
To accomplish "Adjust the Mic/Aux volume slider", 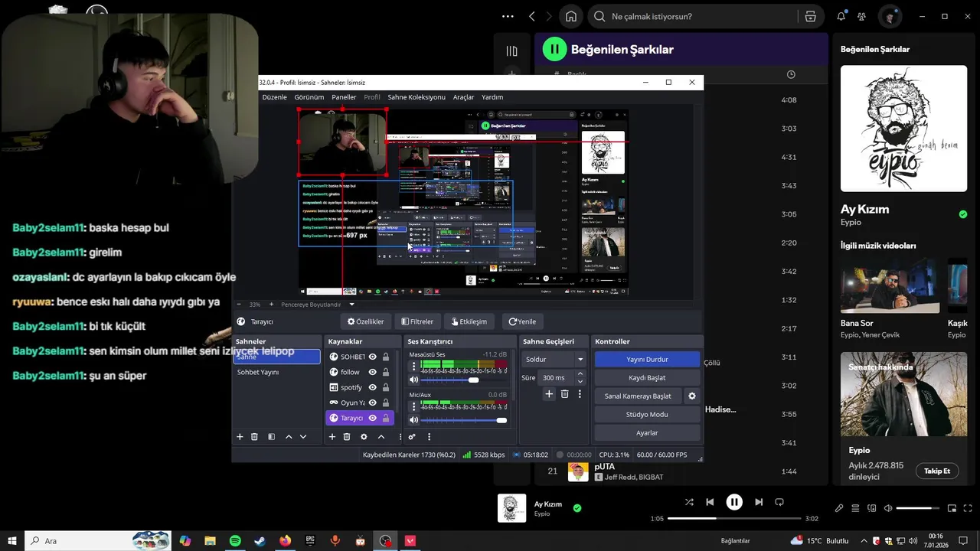I will 464,420.
